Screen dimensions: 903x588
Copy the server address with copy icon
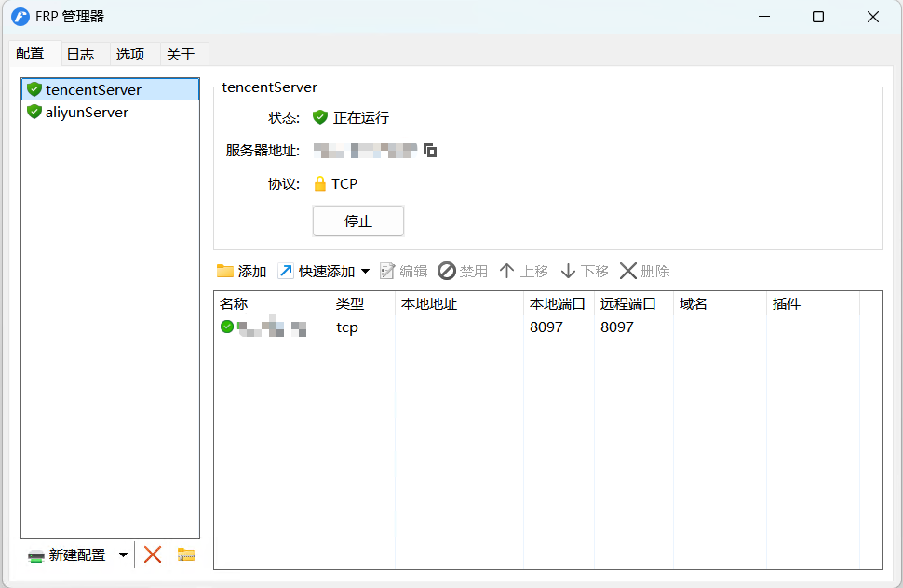[430, 150]
